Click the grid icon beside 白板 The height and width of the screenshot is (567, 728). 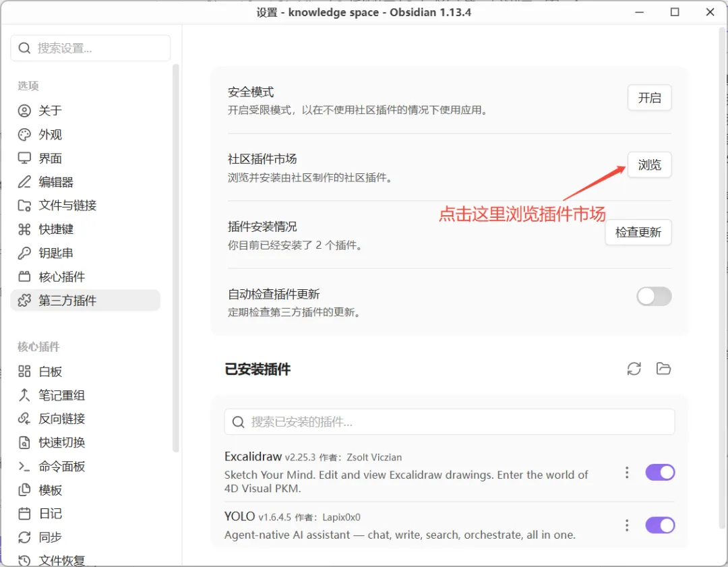point(24,371)
